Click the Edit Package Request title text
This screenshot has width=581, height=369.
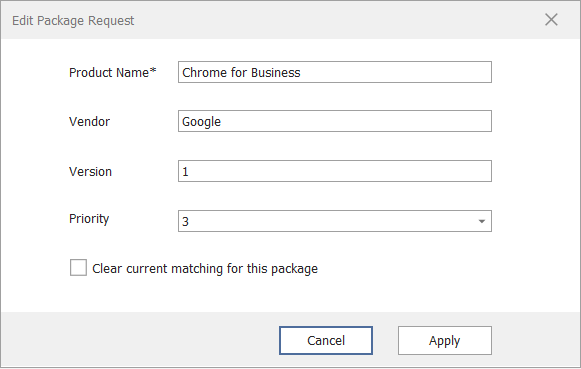[x=73, y=21]
